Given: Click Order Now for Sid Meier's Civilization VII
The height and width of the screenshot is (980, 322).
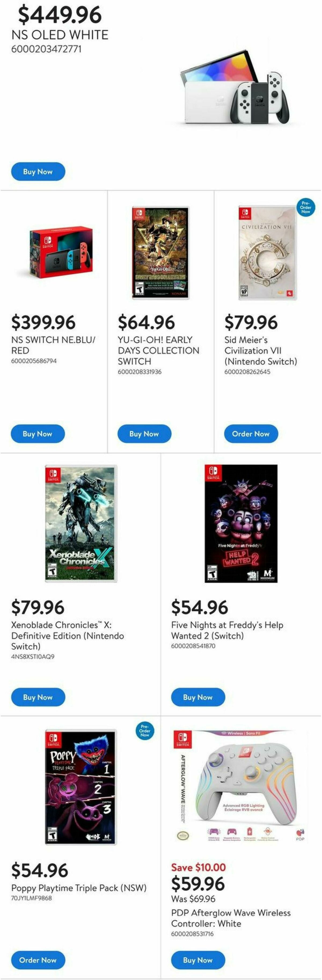Looking at the screenshot, I should coord(252,433).
